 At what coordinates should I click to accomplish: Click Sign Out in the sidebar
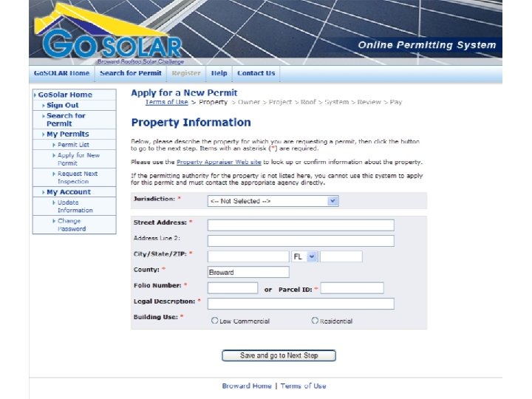coord(62,105)
